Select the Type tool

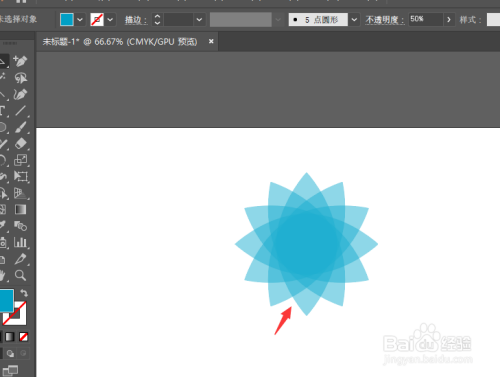3,111
